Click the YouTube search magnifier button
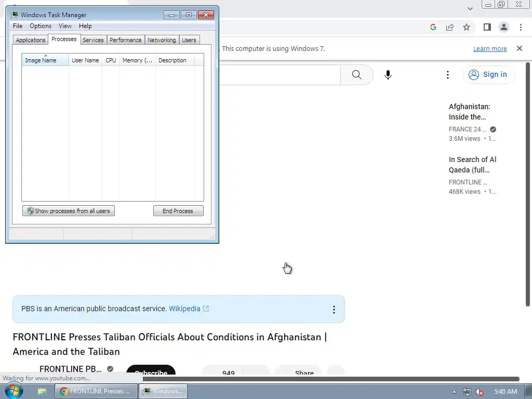 356,75
